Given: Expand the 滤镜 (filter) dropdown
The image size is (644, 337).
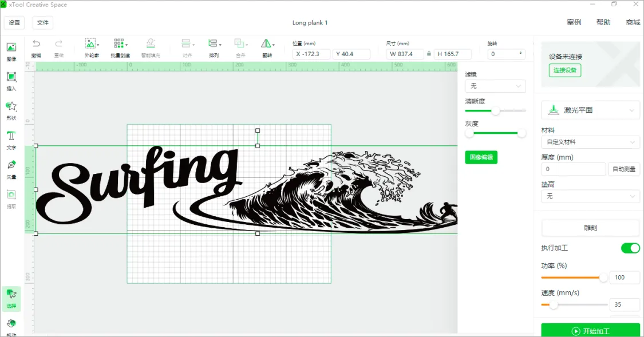Looking at the screenshot, I should tap(495, 86).
